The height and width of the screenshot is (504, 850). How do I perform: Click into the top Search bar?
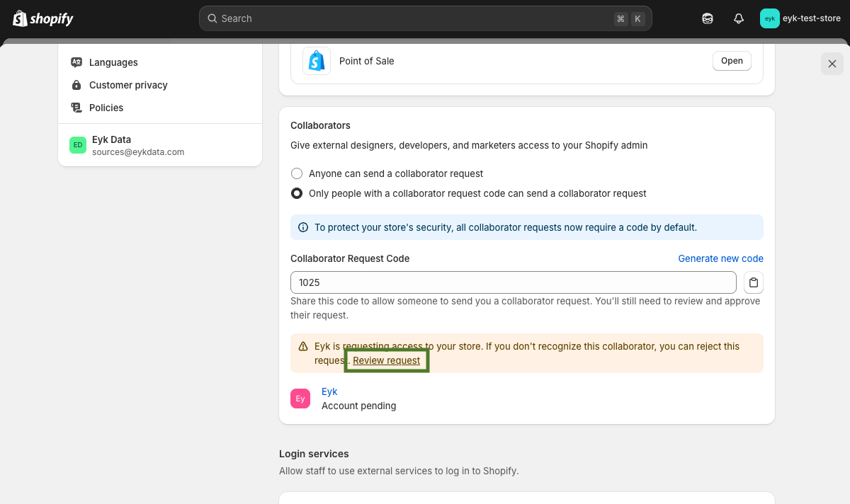[x=426, y=18]
